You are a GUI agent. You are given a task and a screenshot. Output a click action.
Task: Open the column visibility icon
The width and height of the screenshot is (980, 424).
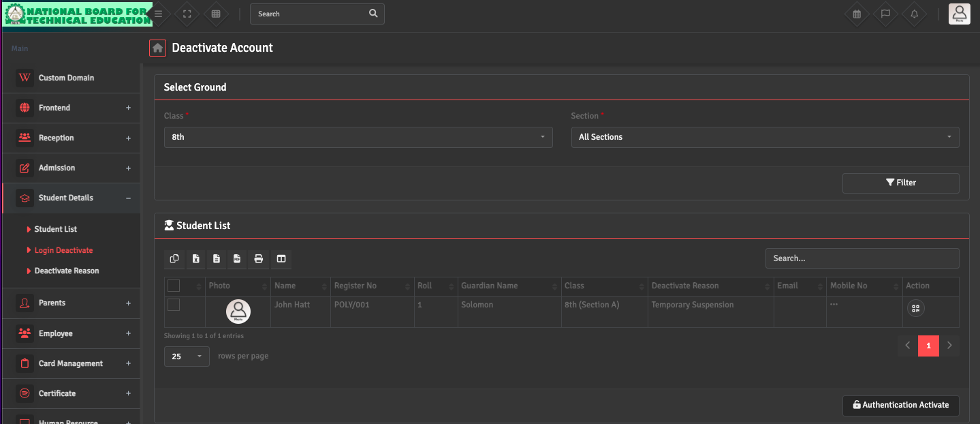tap(281, 258)
